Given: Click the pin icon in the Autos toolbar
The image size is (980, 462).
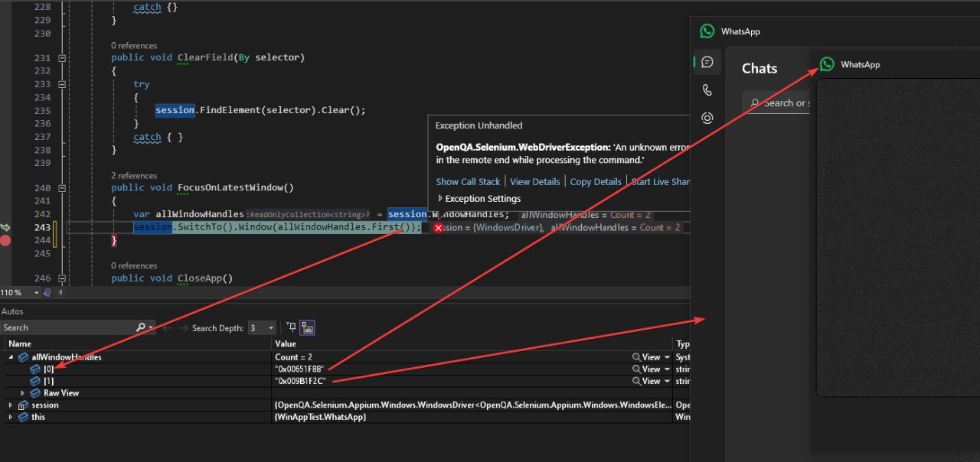Looking at the screenshot, I should (291, 327).
